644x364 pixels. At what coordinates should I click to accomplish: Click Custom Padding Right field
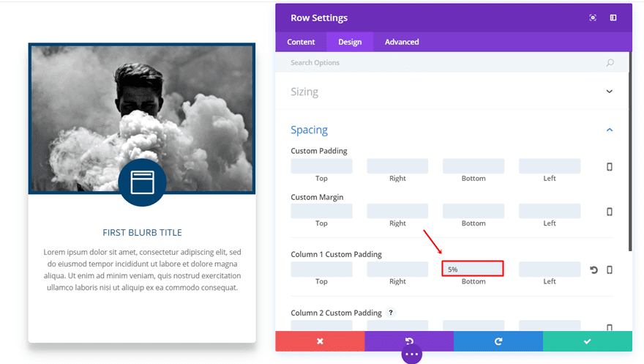(x=397, y=166)
